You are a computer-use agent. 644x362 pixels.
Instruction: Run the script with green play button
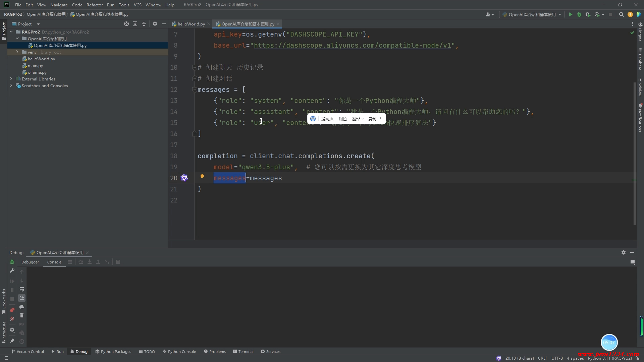(571, 14)
